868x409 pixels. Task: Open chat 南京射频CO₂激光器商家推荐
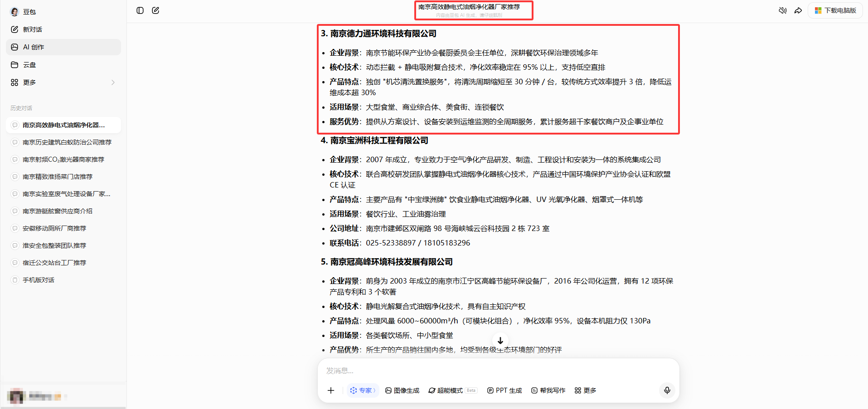pyautogui.click(x=63, y=159)
